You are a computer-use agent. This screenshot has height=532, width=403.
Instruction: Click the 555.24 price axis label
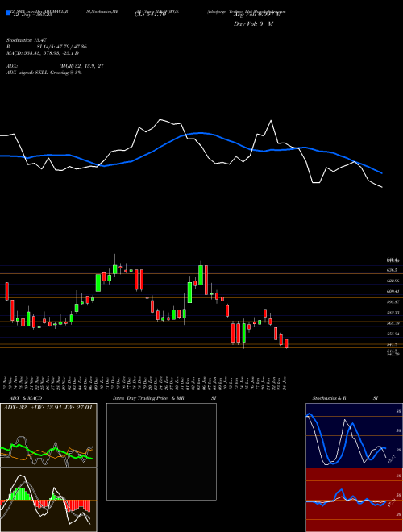click(x=393, y=334)
